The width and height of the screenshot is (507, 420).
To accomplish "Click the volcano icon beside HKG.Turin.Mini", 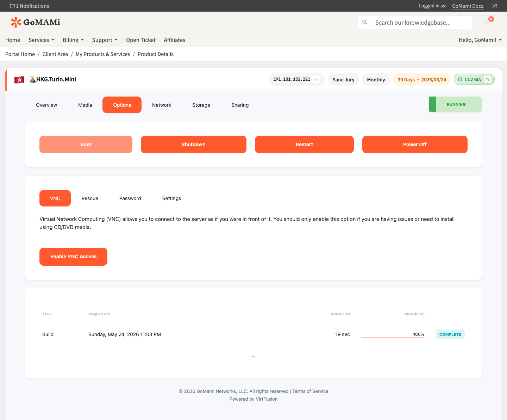I will [32, 79].
